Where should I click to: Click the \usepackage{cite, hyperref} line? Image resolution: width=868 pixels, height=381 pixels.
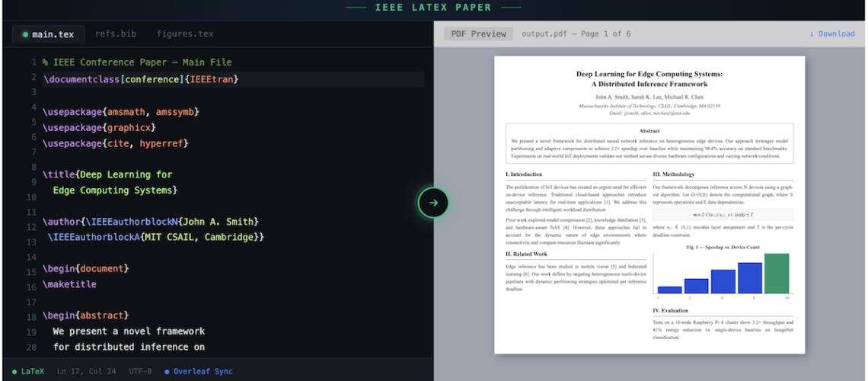pyautogui.click(x=116, y=143)
